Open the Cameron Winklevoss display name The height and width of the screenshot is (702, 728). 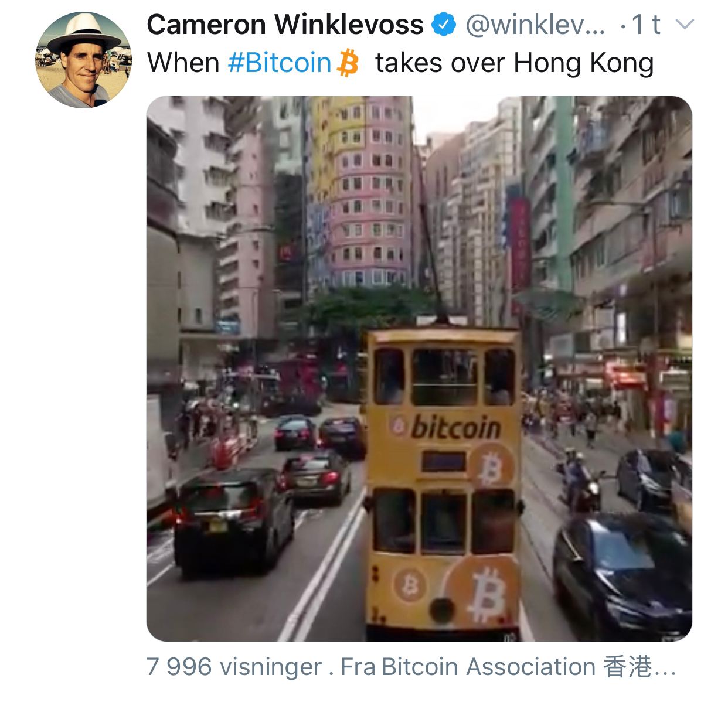coord(285,25)
